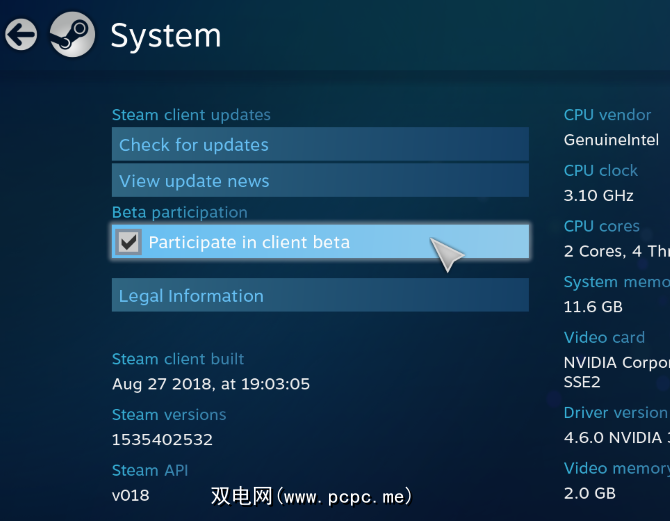Click the Aug 27 2018 build date

(211, 384)
